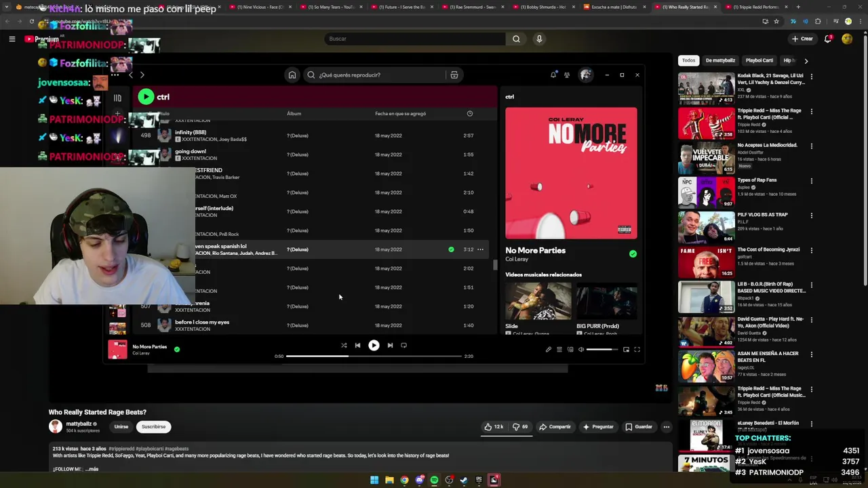868x488 pixels.
Task: Open more options for the 3:12 track
Action: [x=480, y=249]
